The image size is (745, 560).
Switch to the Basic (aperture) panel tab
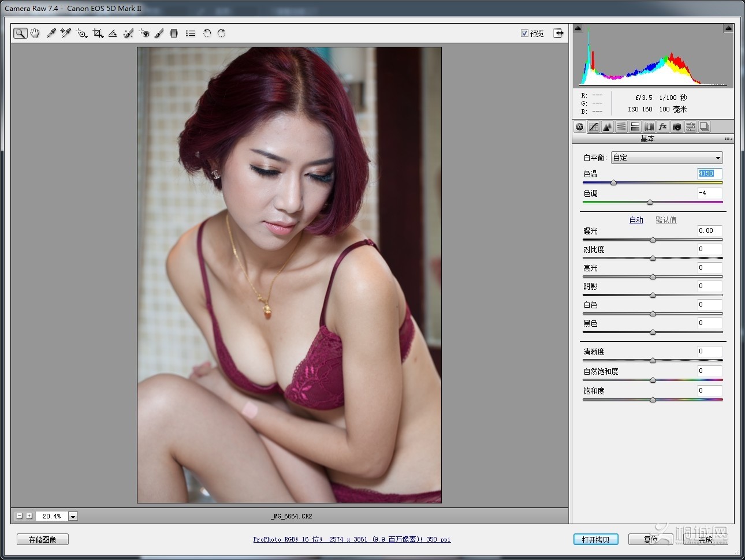(x=580, y=127)
